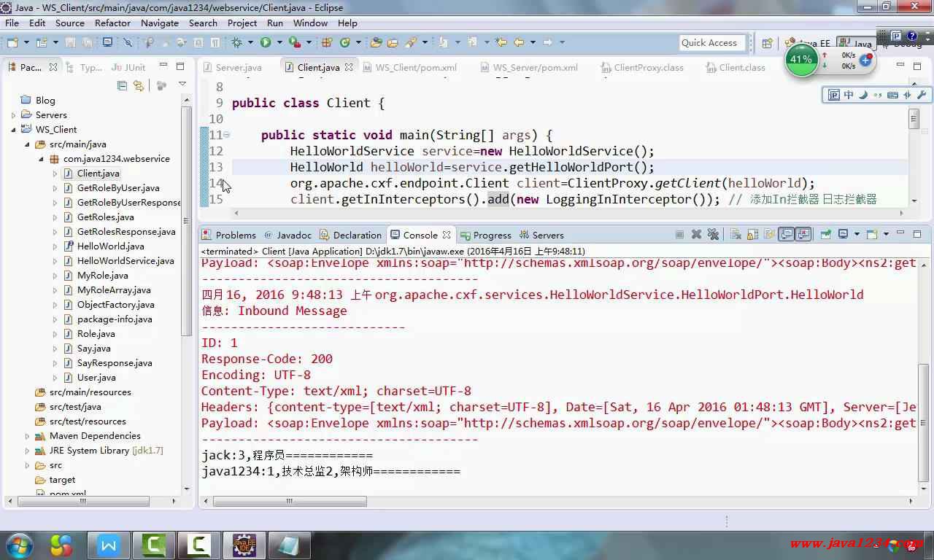Screen dimensions: 934x560
Task: Toggle show console on standard output
Action: 787,234
